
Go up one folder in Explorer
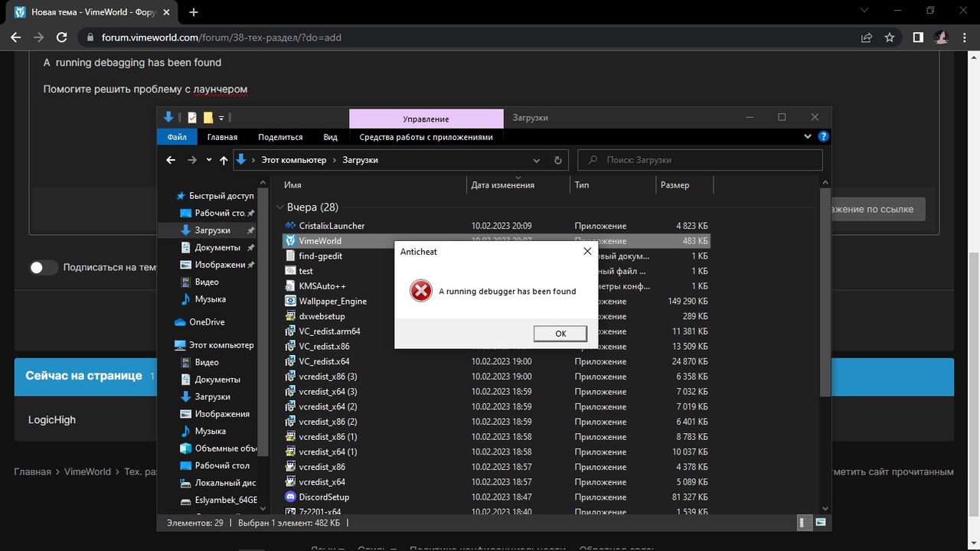(224, 160)
